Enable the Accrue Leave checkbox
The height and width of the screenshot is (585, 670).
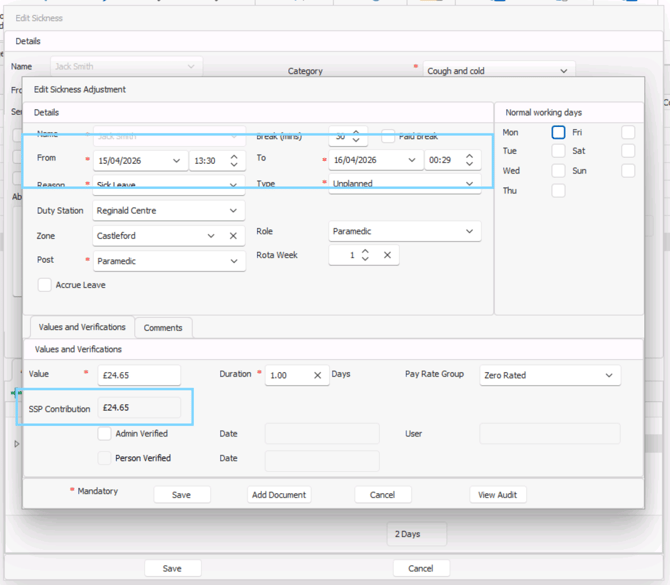(45, 285)
